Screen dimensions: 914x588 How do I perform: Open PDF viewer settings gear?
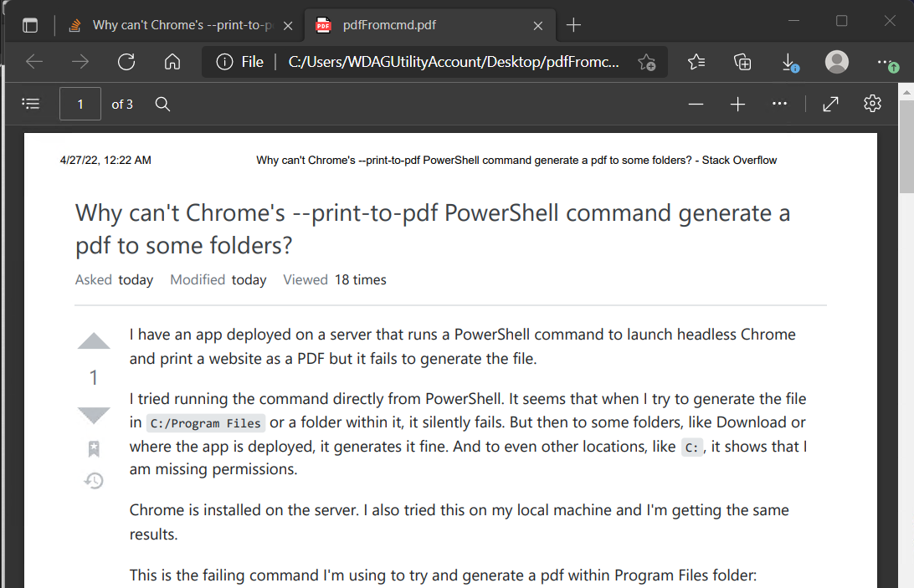pyautogui.click(x=873, y=104)
